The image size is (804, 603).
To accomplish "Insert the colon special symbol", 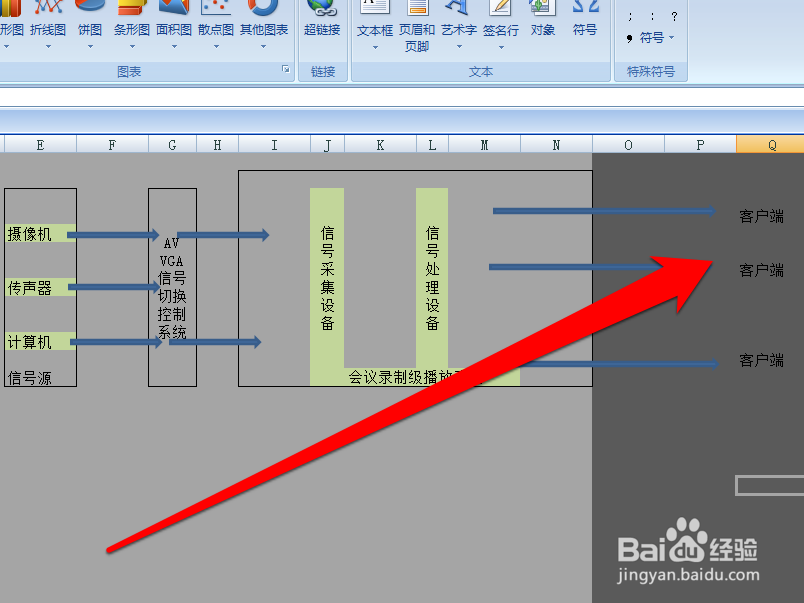I will coord(652,17).
